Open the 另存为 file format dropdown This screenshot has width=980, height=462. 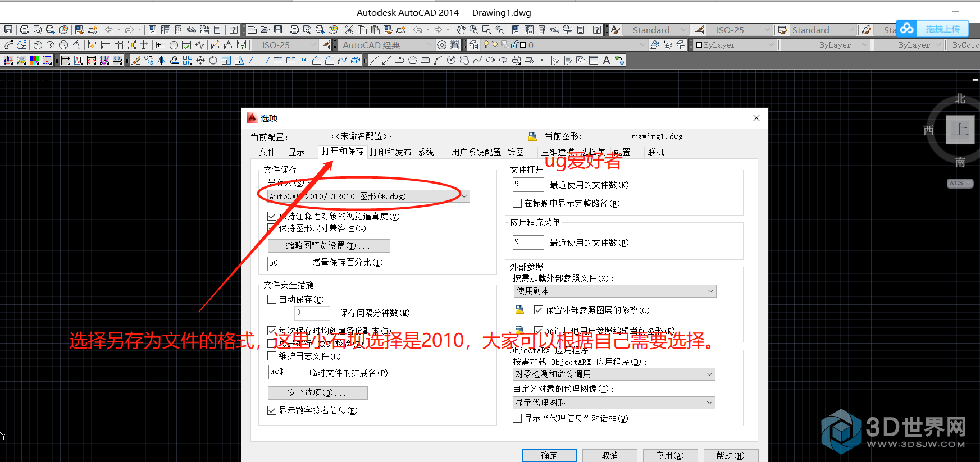coord(368,196)
